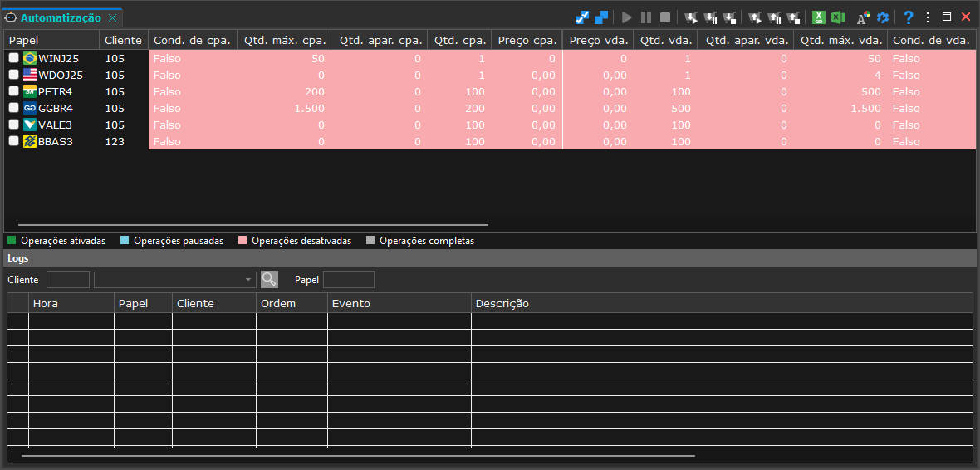The image size is (980, 470).
Task: Check the PETR4 row checkbox
Action: pos(14,91)
